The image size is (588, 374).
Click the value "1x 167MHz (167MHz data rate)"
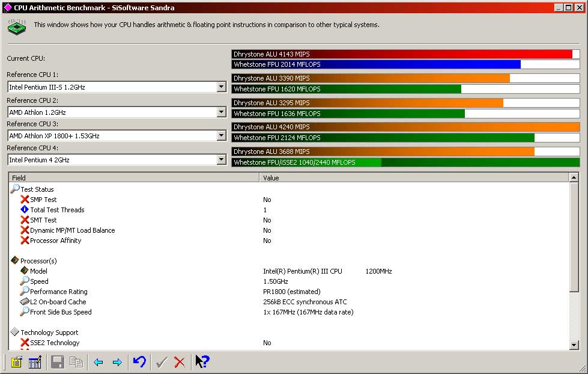point(308,311)
